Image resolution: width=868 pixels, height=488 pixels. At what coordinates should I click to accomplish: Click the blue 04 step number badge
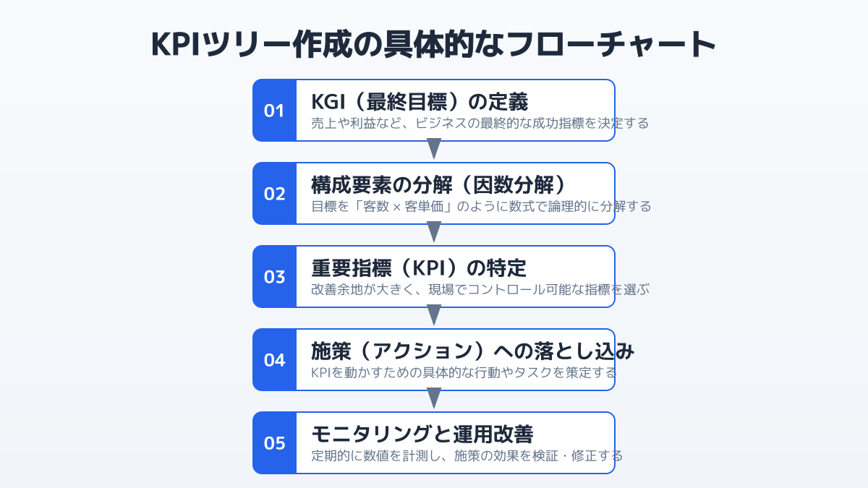(274, 360)
